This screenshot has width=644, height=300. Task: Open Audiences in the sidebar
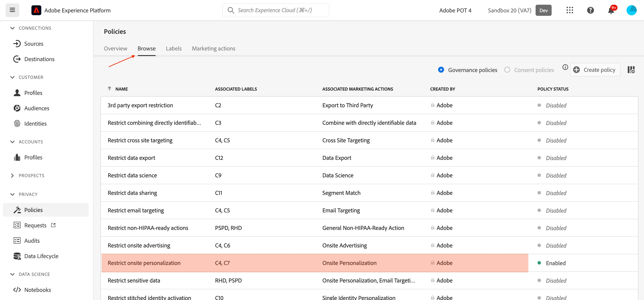click(x=37, y=108)
